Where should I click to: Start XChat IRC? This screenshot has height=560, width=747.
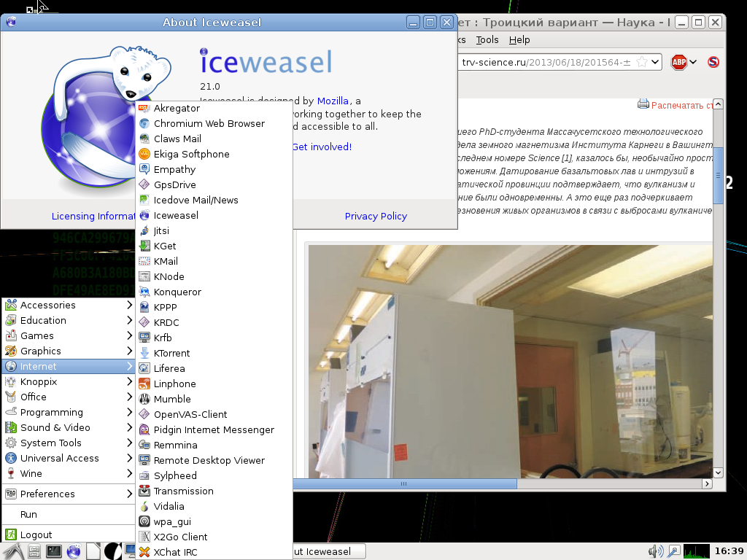pyautogui.click(x=214, y=552)
